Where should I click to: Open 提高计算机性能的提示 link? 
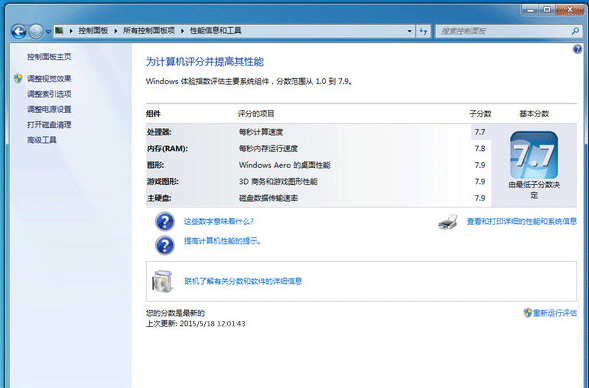[222, 241]
